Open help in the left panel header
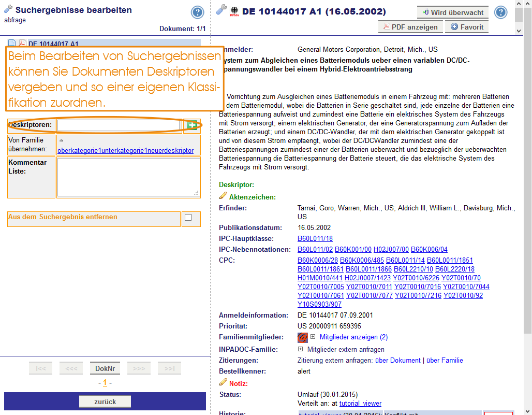 tap(198, 12)
